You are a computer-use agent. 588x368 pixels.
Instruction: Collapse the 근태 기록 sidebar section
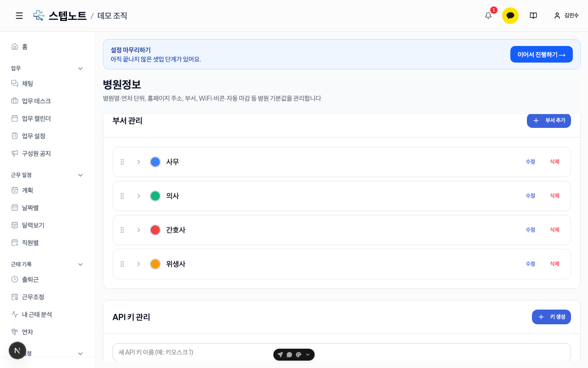click(80, 264)
